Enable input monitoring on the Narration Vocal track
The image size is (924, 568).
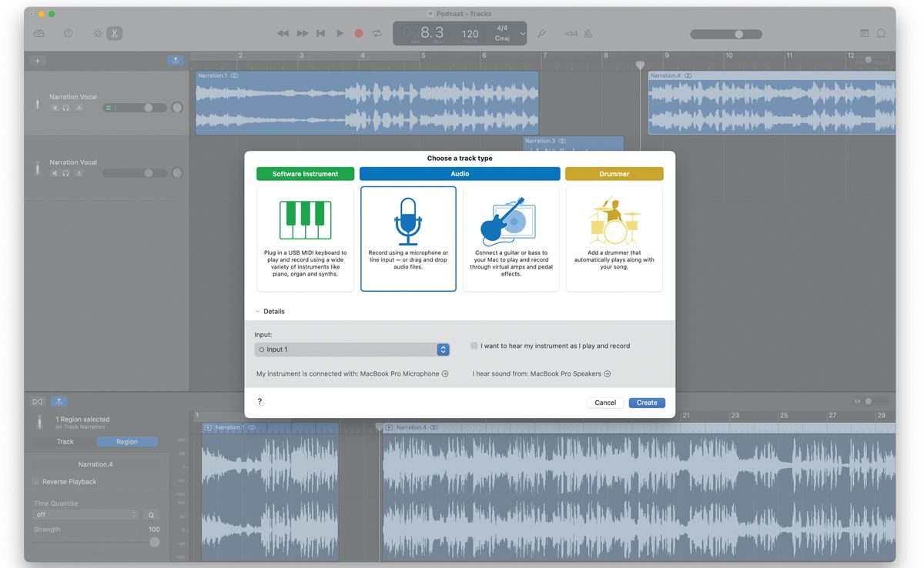pos(79,107)
